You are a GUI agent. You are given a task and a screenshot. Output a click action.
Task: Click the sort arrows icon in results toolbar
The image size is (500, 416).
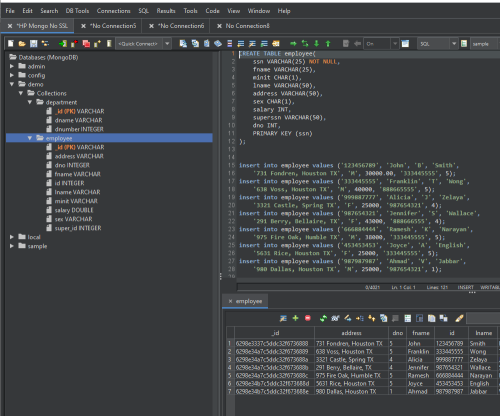click(371, 318)
